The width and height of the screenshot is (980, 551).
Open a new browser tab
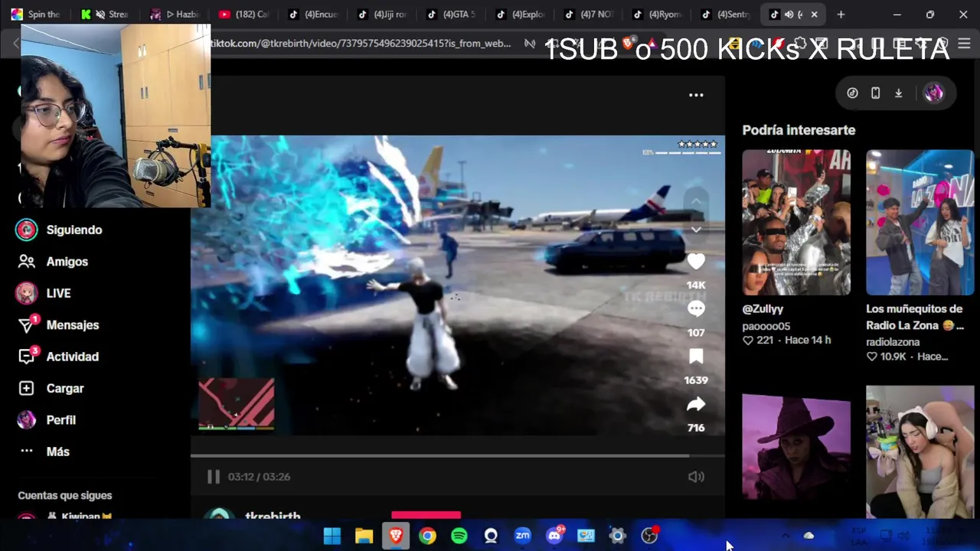click(841, 14)
